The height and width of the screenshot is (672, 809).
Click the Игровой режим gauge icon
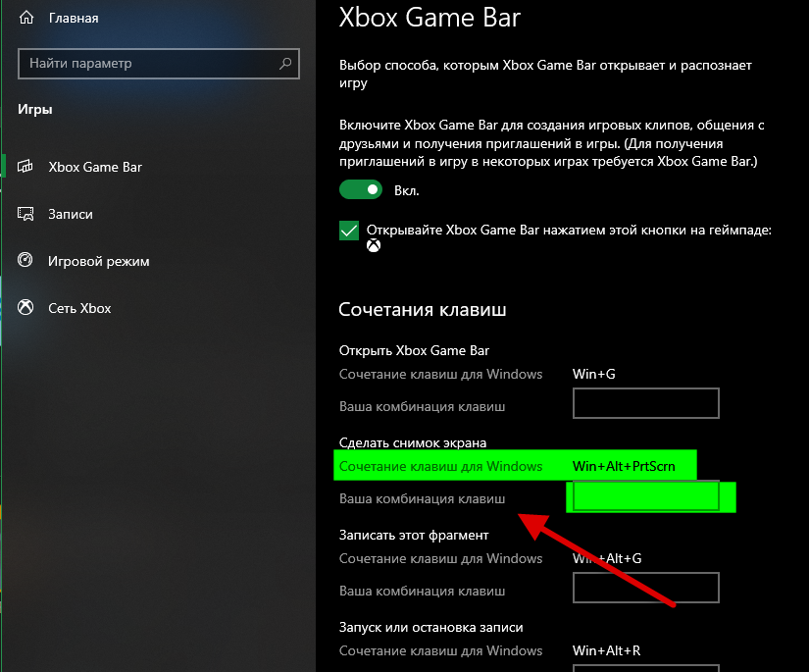(x=25, y=260)
